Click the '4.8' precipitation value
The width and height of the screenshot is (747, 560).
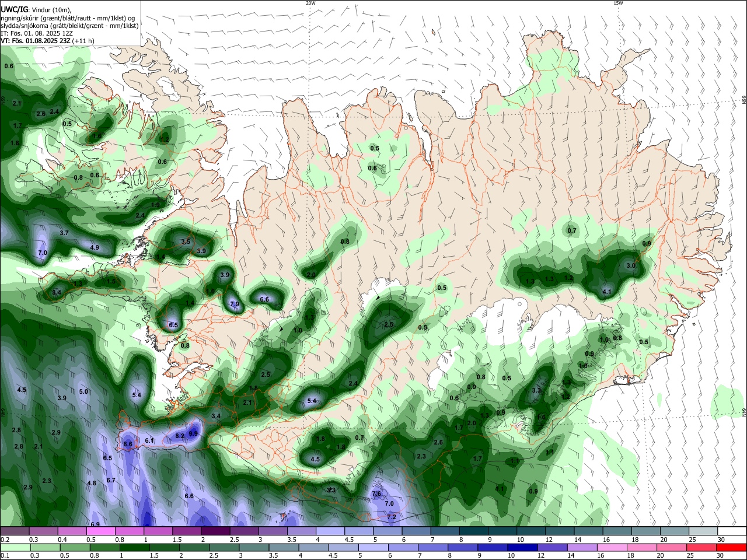click(x=92, y=483)
